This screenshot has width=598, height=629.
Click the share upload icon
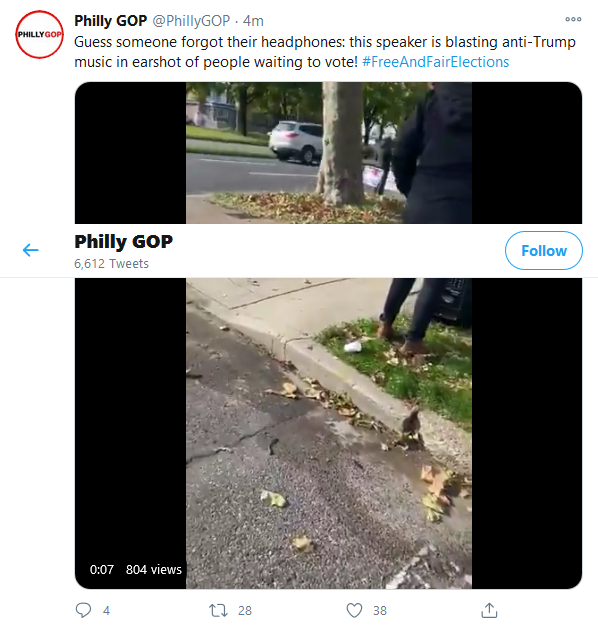(x=489, y=610)
